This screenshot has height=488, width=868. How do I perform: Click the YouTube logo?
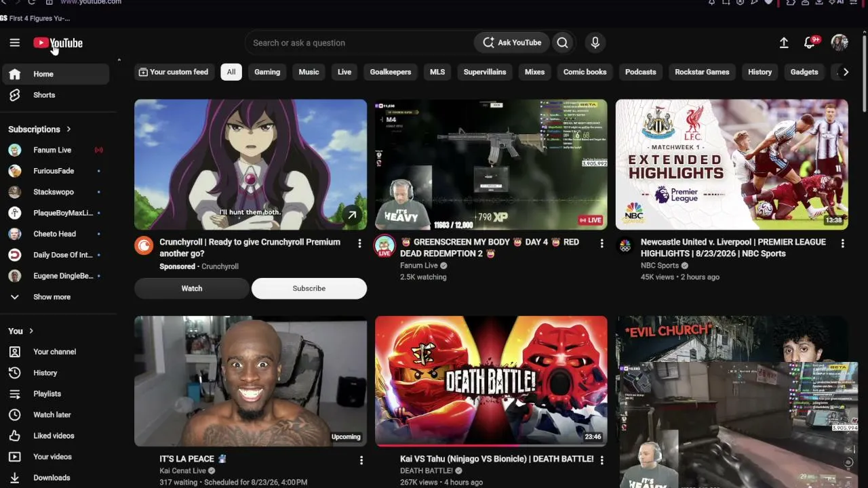coord(58,43)
